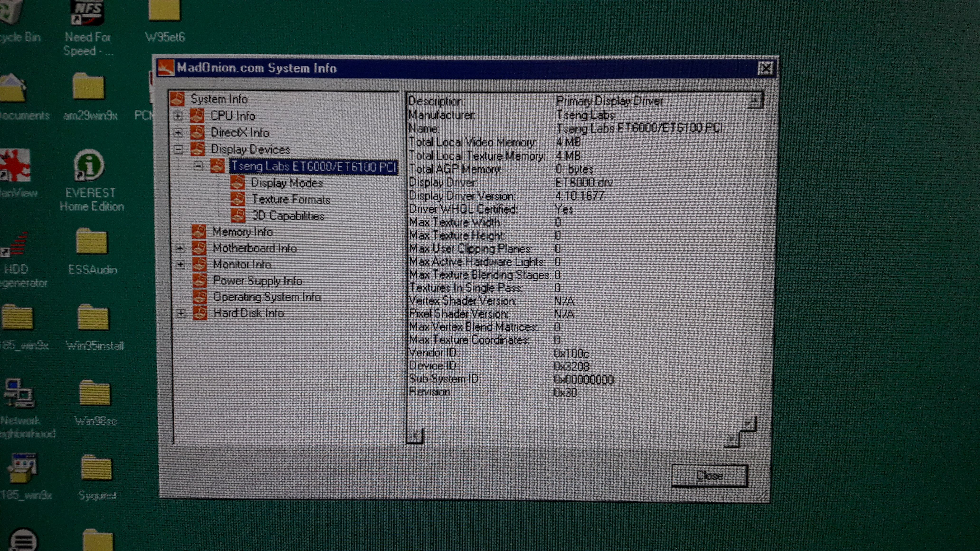Viewport: 980px width, 551px height.
Task: Click the details pane scroll right arrow
Action: click(x=731, y=439)
